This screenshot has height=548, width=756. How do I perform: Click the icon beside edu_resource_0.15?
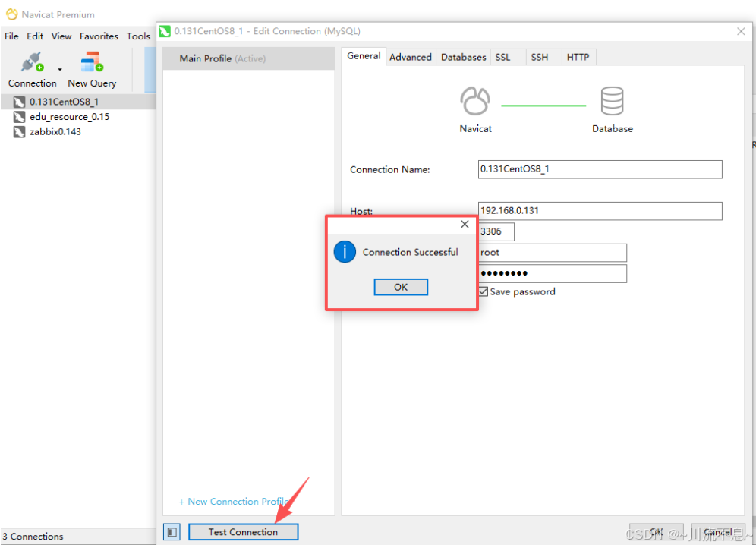pyautogui.click(x=19, y=117)
